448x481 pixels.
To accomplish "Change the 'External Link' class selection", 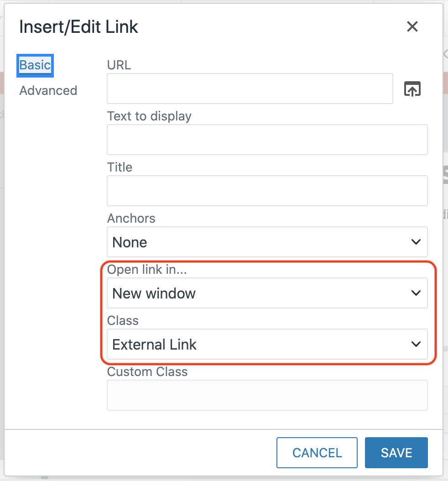I will [x=267, y=344].
